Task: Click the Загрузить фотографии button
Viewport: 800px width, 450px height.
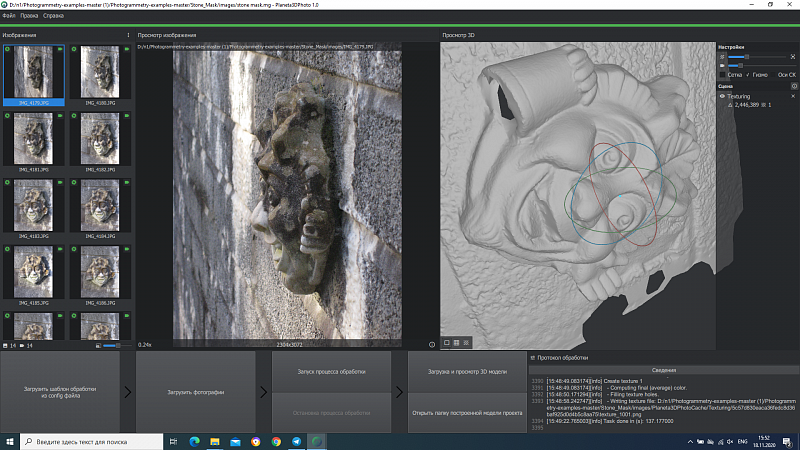Action: click(x=194, y=391)
